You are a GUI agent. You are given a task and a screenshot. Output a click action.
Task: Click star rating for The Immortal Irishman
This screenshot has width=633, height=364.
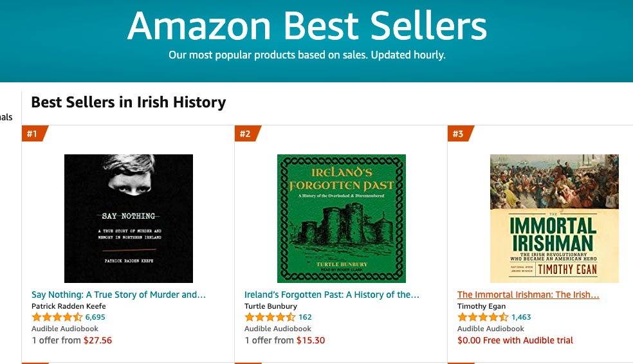[x=483, y=317]
